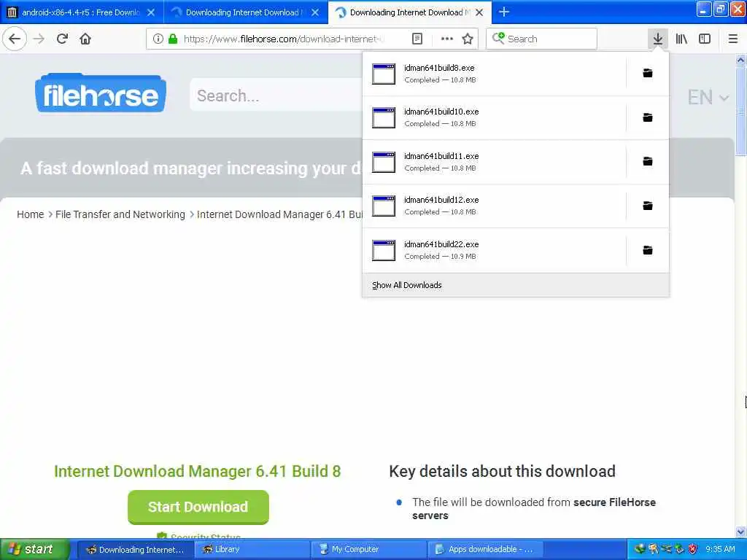Click the browser Search box

(x=542, y=39)
